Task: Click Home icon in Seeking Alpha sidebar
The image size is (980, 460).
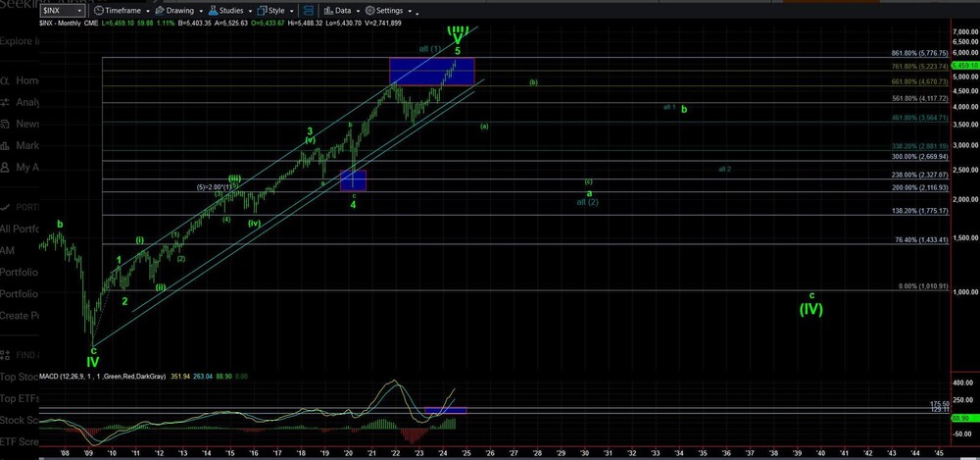Action: click(x=4, y=80)
